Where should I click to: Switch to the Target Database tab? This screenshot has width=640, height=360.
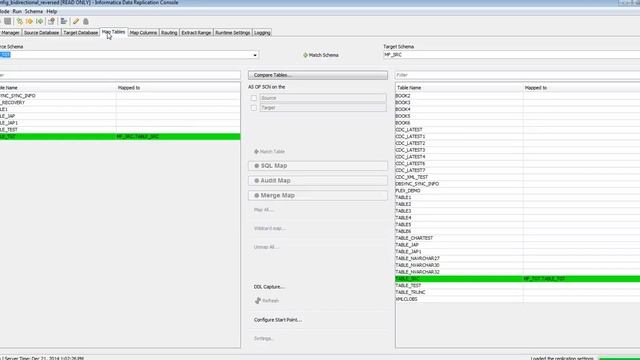[80, 33]
